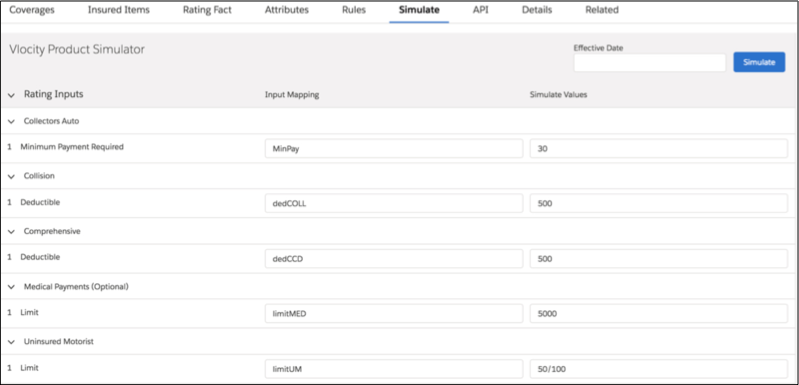Click the simulate value field showing 30
Viewport: 799px width, 385px height.
tap(659, 148)
